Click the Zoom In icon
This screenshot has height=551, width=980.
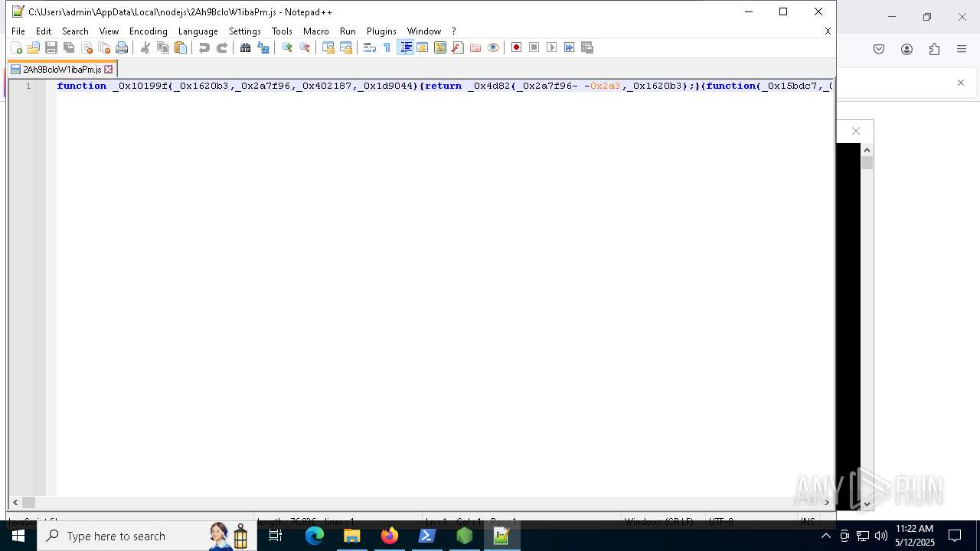point(287,47)
